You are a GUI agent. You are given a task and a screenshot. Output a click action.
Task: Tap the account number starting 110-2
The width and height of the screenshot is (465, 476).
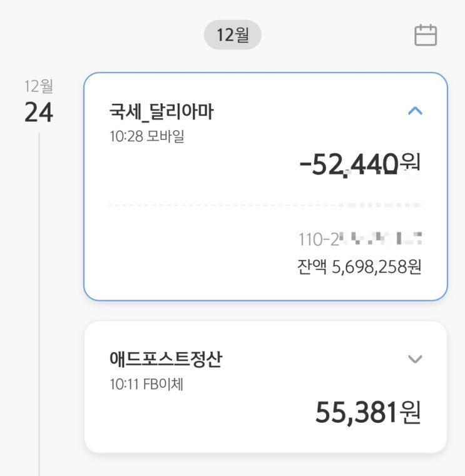[x=359, y=238]
